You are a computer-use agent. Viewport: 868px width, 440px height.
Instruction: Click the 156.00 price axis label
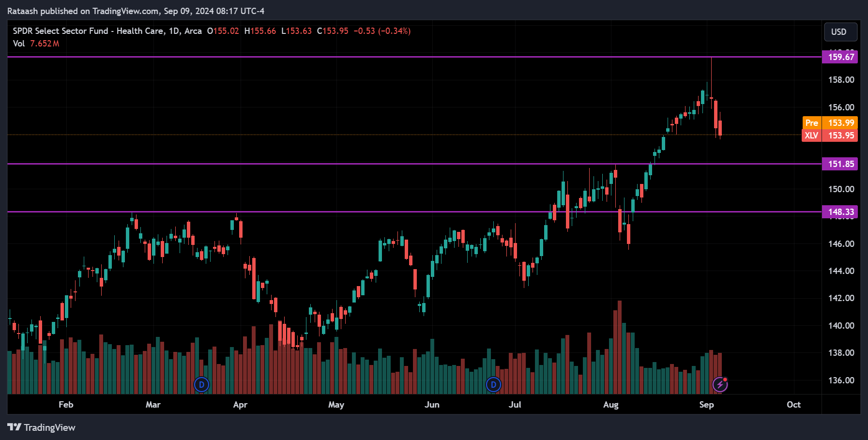point(841,107)
